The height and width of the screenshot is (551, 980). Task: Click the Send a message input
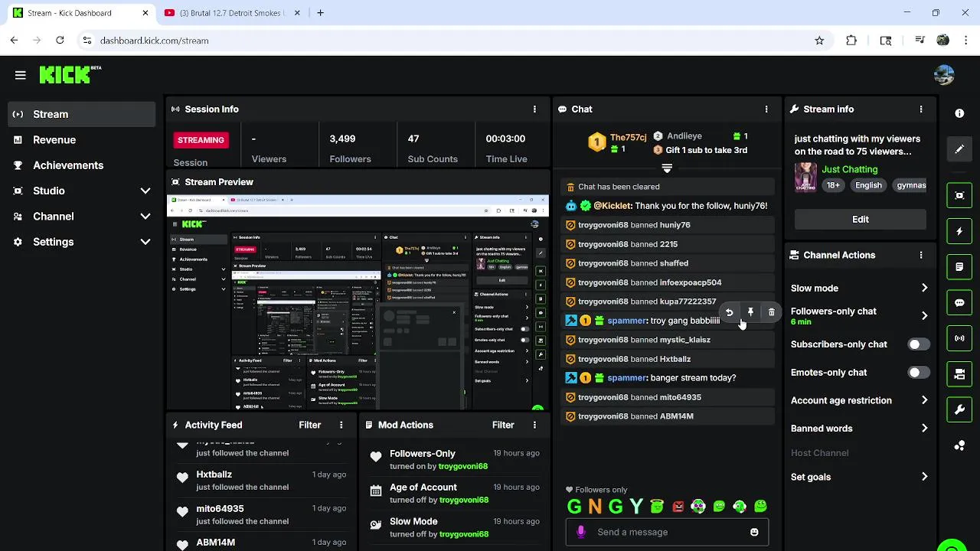coord(667,533)
